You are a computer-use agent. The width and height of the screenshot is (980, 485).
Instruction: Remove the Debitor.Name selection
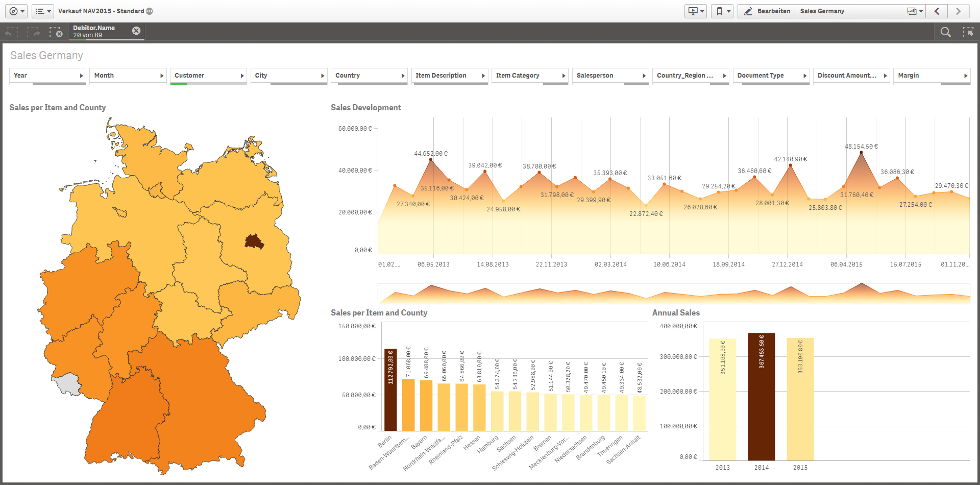(x=136, y=31)
